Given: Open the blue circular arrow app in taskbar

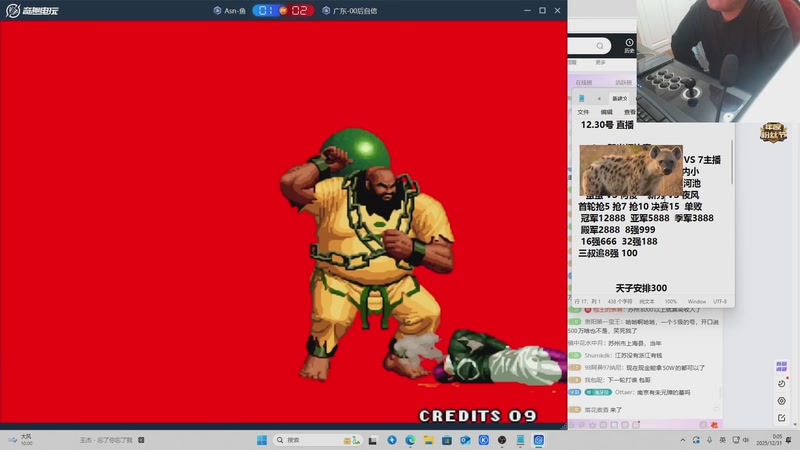Looking at the screenshot, I should coord(392,440).
